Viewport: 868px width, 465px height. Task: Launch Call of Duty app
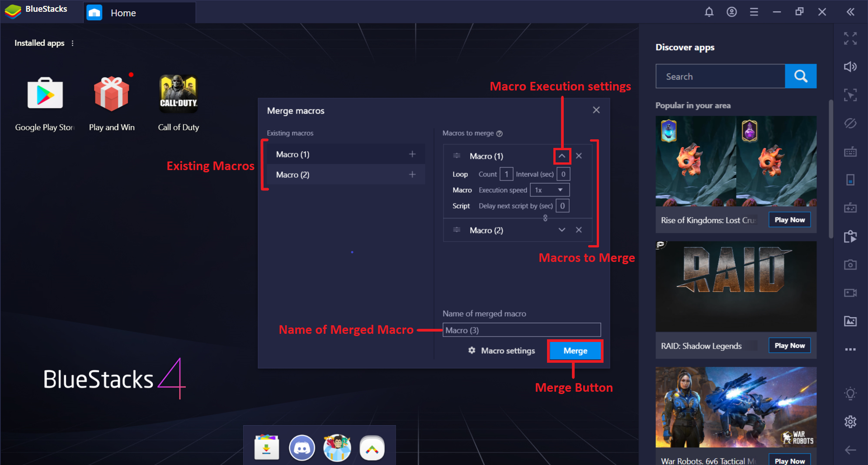pyautogui.click(x=179, y=94)
